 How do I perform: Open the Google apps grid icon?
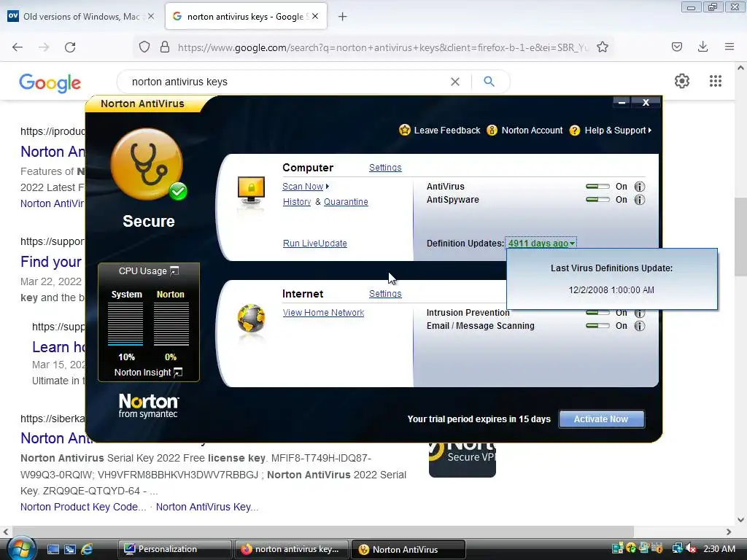[715, 81]
